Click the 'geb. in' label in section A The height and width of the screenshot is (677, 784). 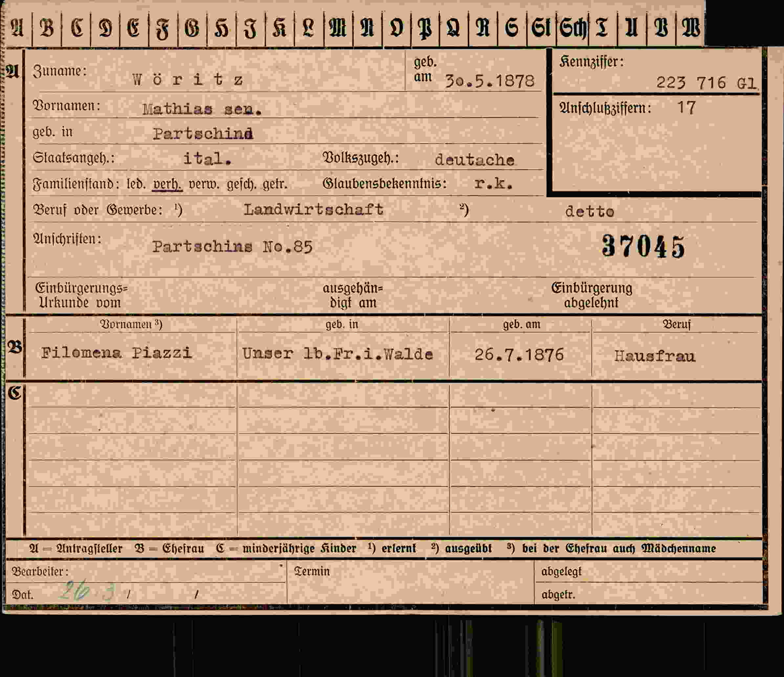(x=52, y=131)
